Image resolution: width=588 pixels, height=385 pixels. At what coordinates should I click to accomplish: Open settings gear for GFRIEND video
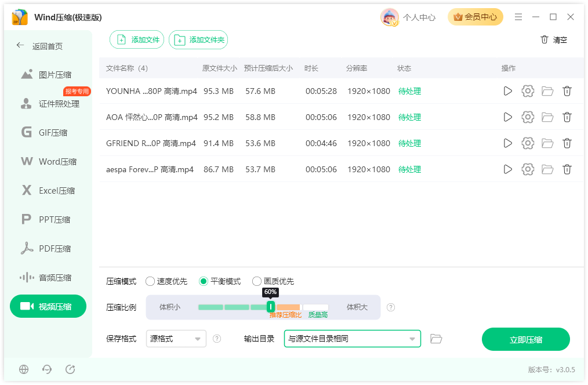[528, 143]
